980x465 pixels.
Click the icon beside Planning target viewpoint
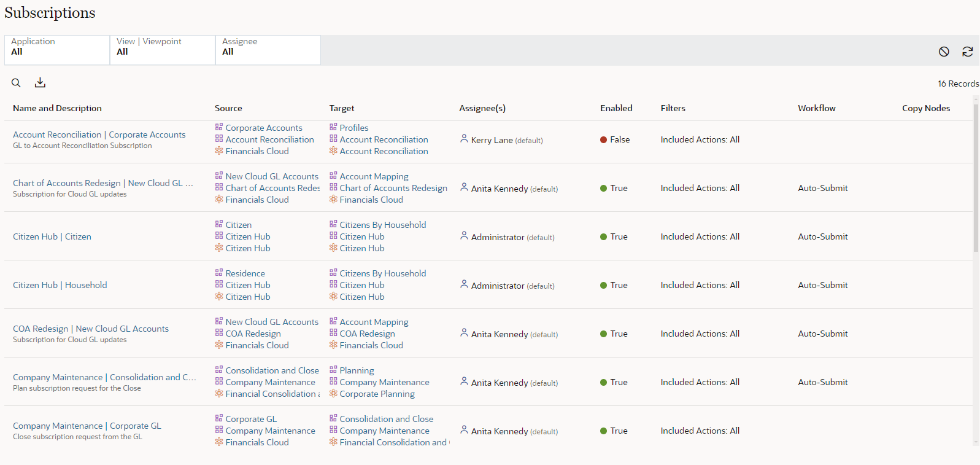point(333,370)
